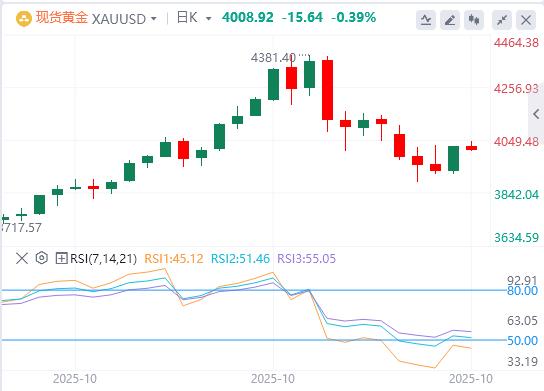The width and height of the screenshot is (544, 391).
Task: Open the indicator chart-line toolbar icon
Action: [x=426, y=20]
